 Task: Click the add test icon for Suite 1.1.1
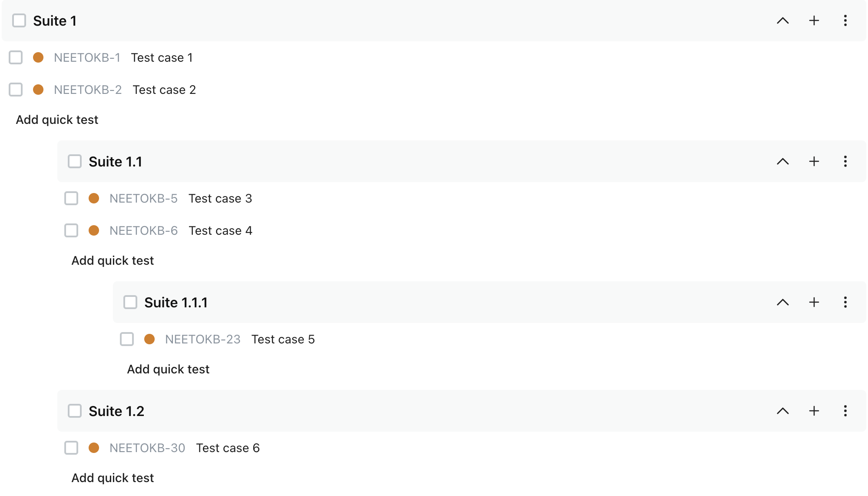tap(814, 302)
